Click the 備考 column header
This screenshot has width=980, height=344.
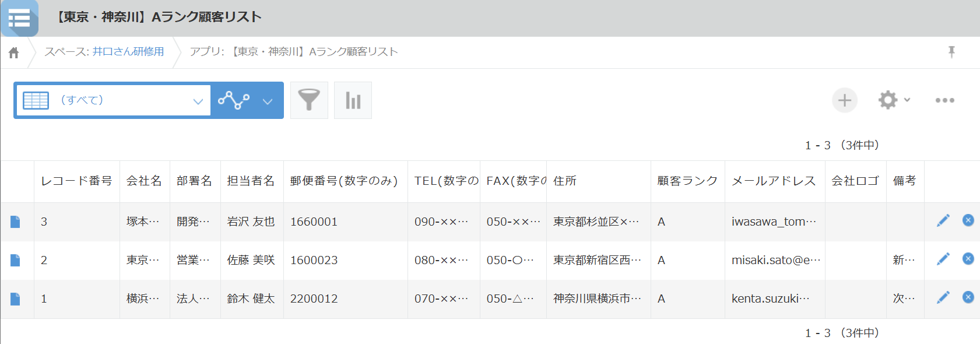click(905, 181)
